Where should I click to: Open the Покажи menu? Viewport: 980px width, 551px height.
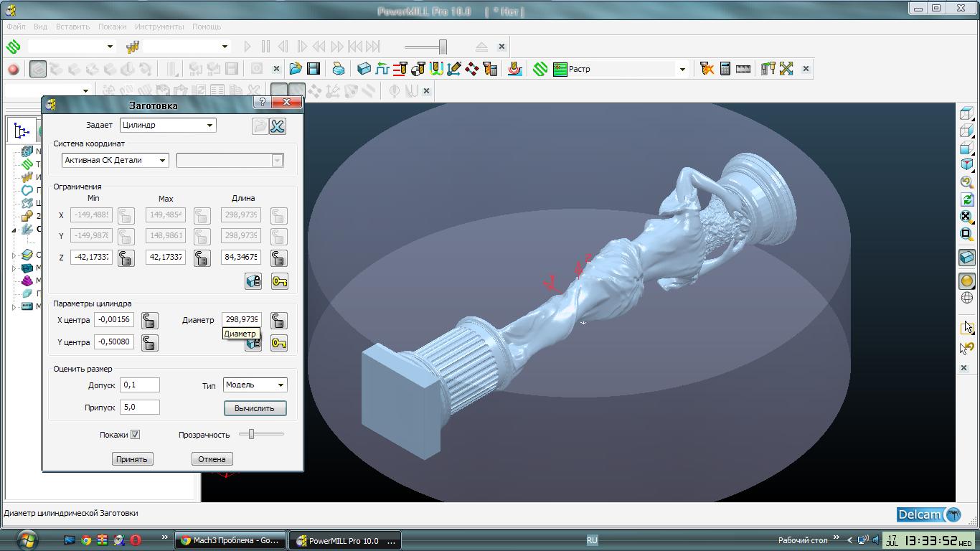coord(113,27)
